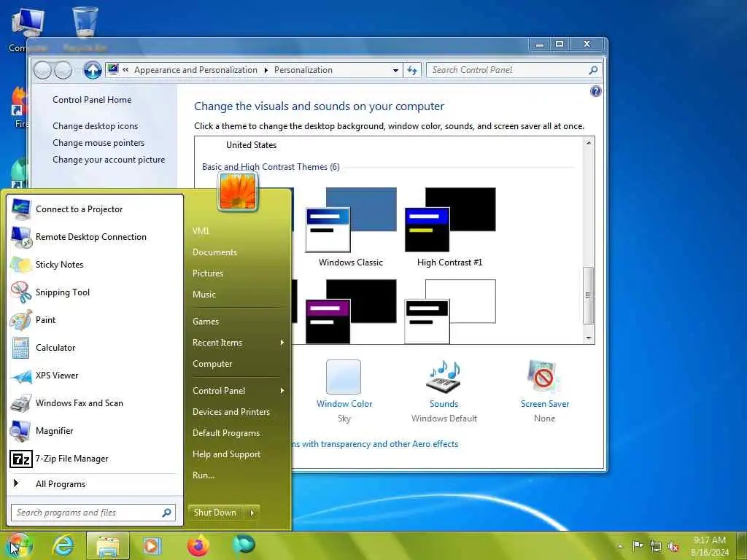Viewport: 747px width, 560px height.
Task: Click Run... in Start menu
Action: tap(204, 475)
